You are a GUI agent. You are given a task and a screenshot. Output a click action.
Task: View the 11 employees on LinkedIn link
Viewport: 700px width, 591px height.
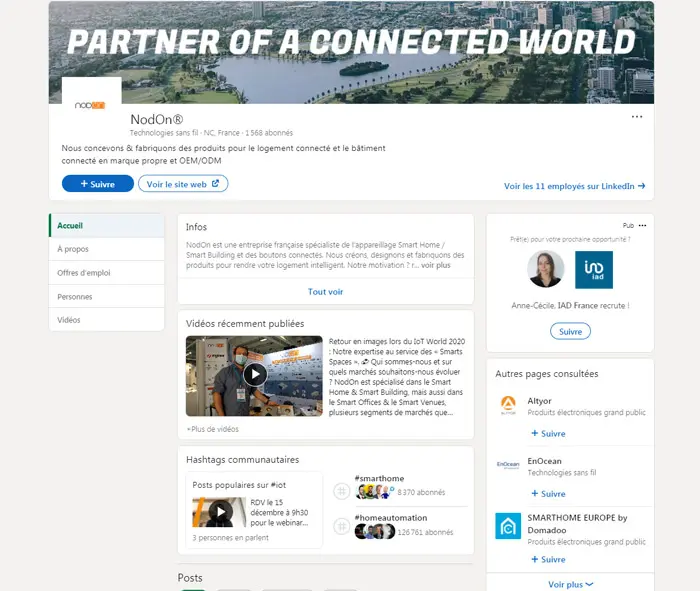[x=575, y=186]
